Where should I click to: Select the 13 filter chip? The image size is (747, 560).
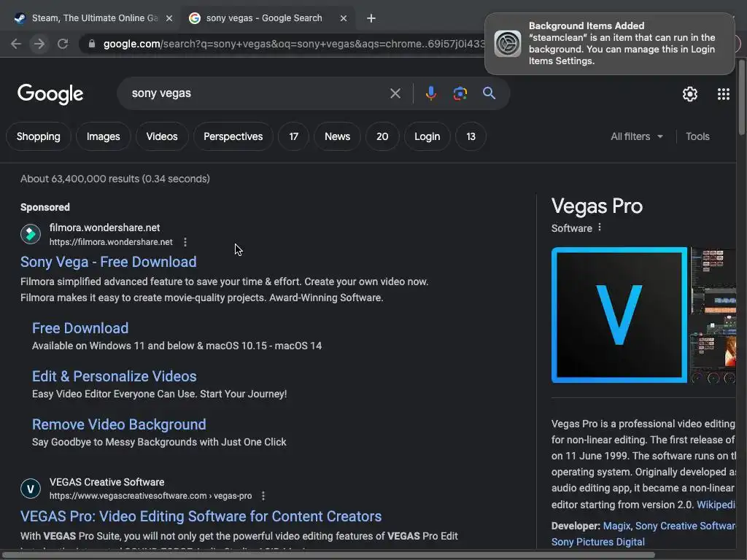tap(471, 136)
